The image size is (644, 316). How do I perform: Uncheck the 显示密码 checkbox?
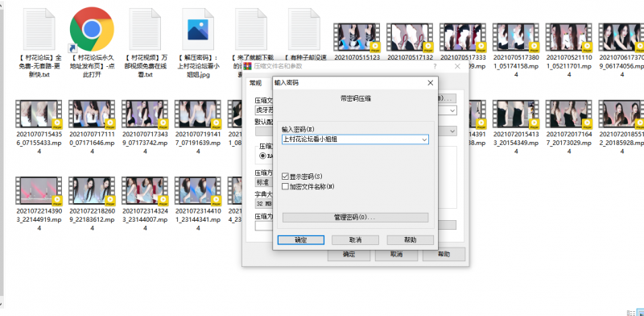(286, 177)
